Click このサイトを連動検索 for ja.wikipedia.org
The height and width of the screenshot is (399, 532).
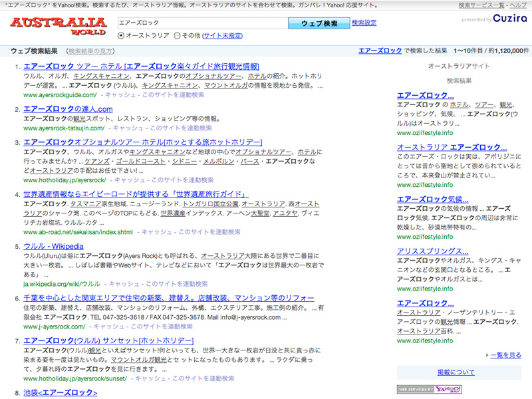[x=176, y=284]
